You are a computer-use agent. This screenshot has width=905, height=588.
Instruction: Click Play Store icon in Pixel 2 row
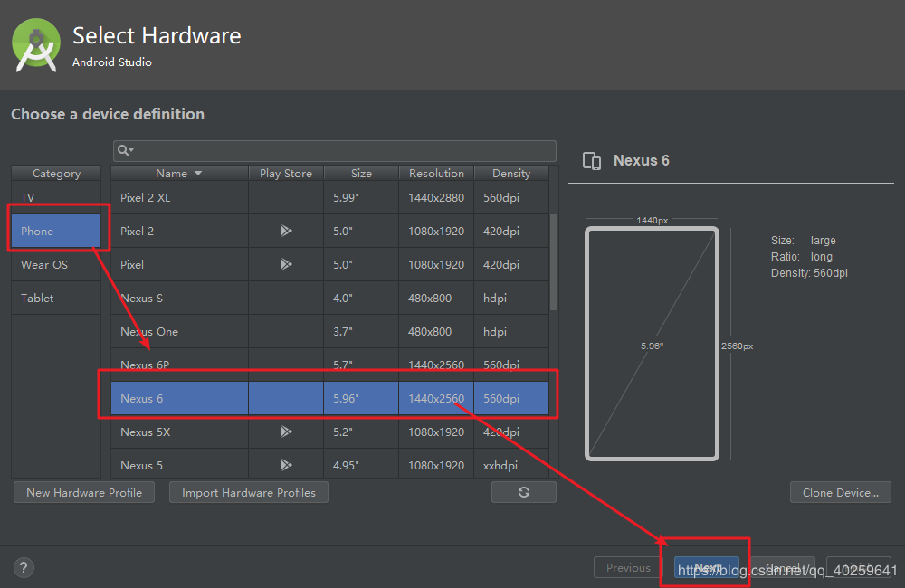coord(286,231)
